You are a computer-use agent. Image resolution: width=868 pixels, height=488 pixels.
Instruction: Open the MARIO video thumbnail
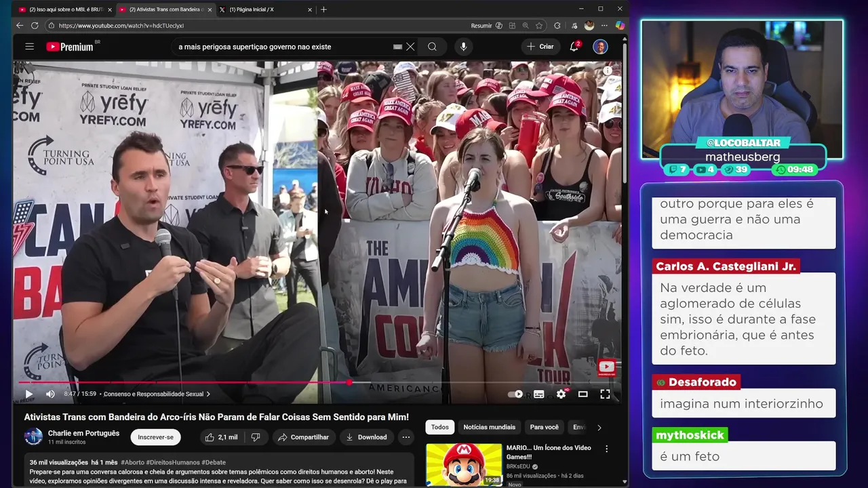point(464,464)
